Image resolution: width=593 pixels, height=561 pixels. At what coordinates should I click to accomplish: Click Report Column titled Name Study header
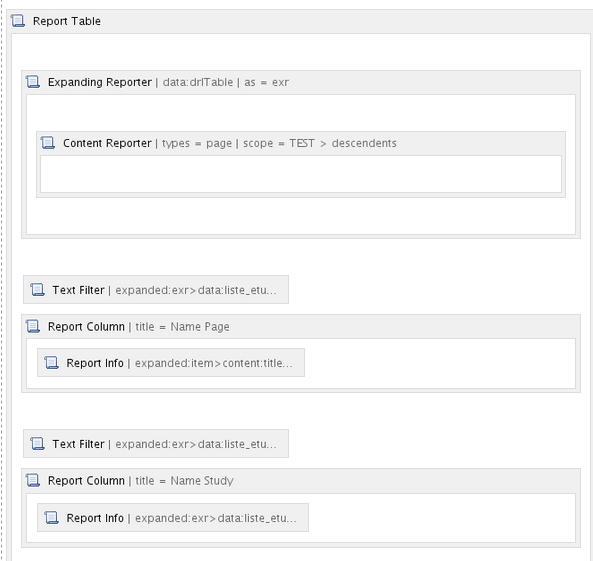[x=301, y=480]
